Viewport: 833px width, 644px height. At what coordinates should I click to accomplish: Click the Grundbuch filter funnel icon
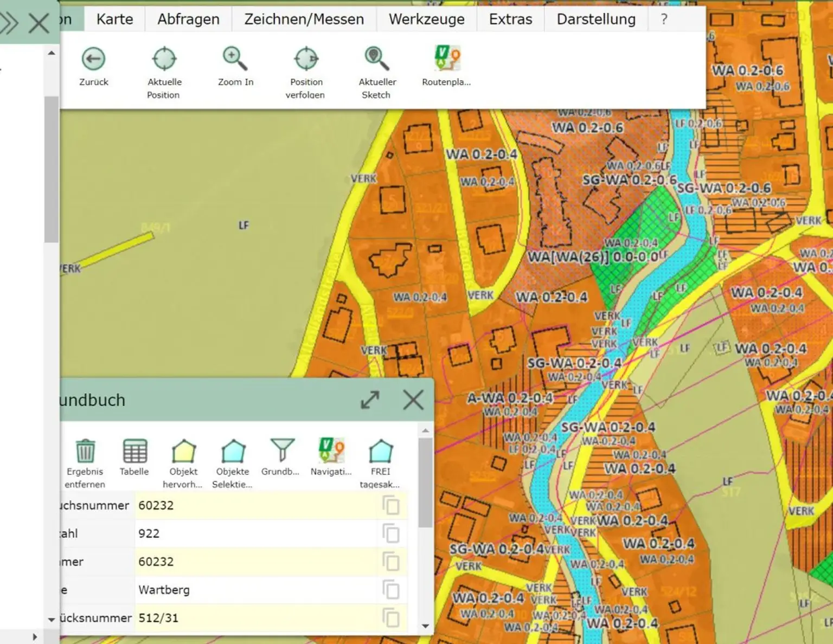click(282, 451)
